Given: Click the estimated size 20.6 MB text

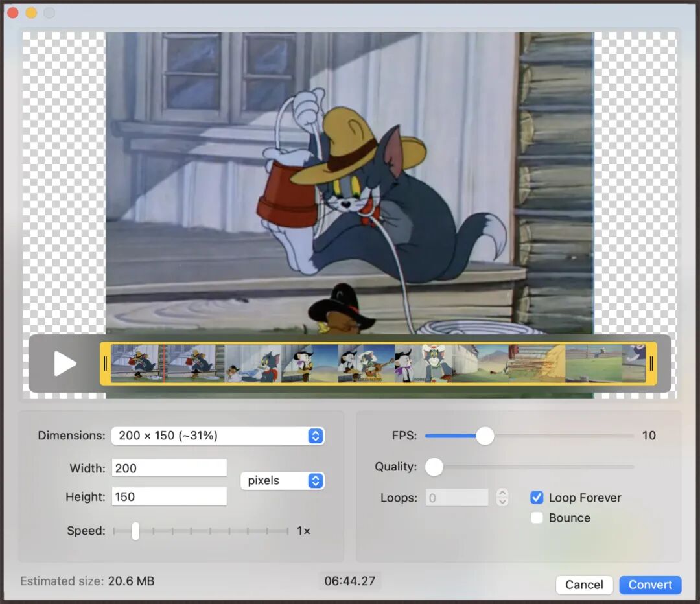Looking at the screenshot, I should 131,581.
